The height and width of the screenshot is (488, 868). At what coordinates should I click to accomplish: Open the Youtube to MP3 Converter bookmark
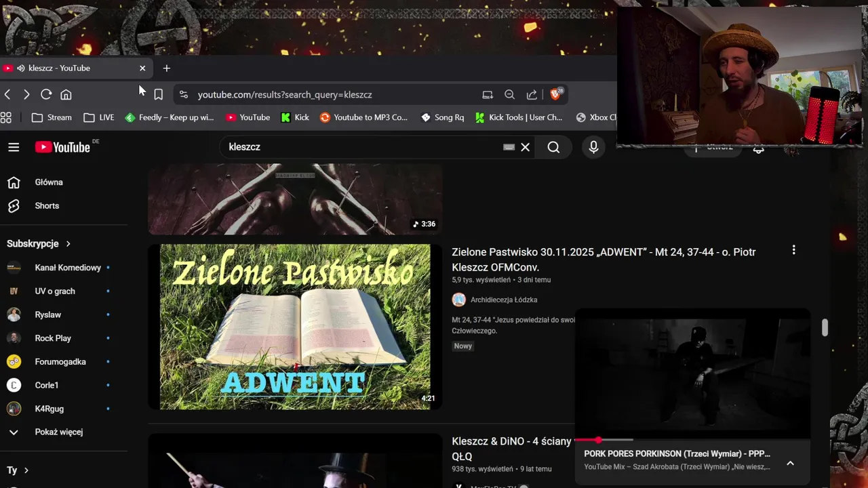coord(363,117)
